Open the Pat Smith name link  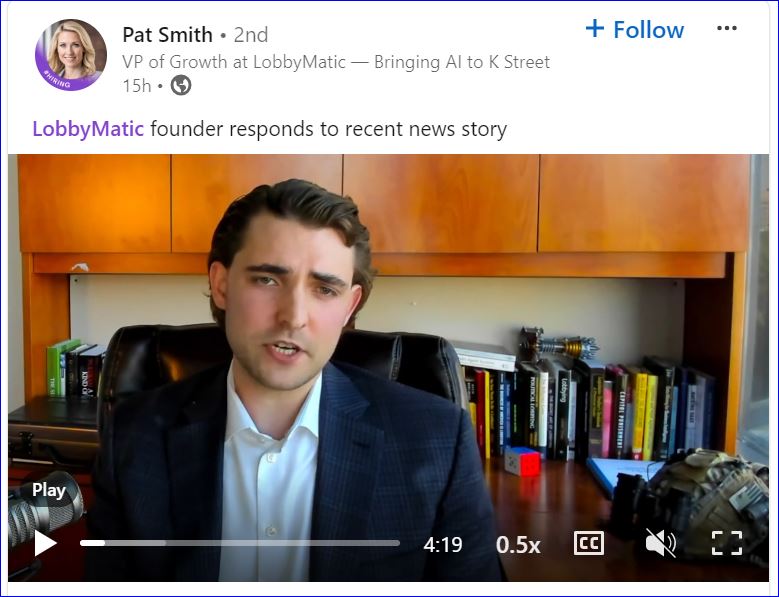167,35
